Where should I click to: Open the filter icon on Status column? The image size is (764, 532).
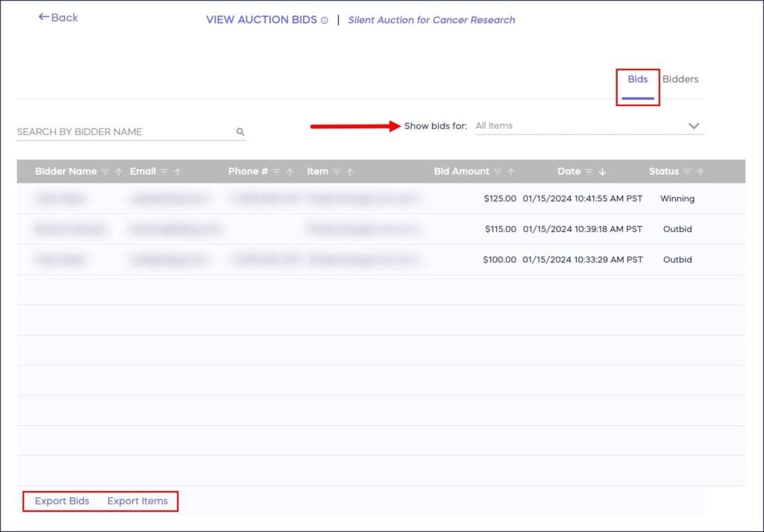click(x=688, y=171)
